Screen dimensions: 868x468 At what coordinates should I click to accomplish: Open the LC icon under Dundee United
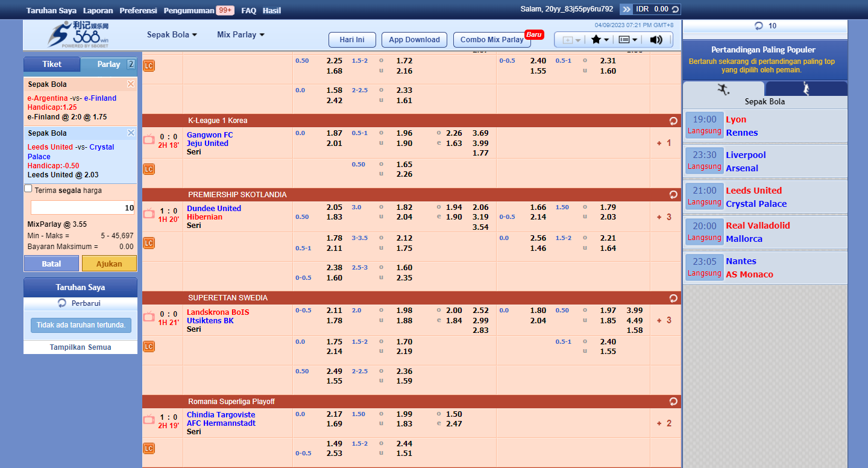pyautogui.click(x=149, y=243)
